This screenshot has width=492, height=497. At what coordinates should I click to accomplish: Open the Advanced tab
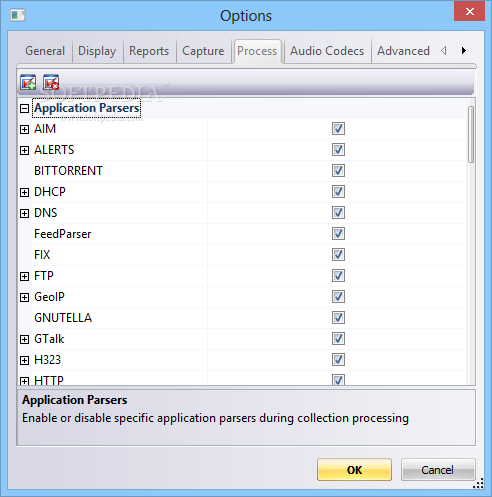[403, 51]
